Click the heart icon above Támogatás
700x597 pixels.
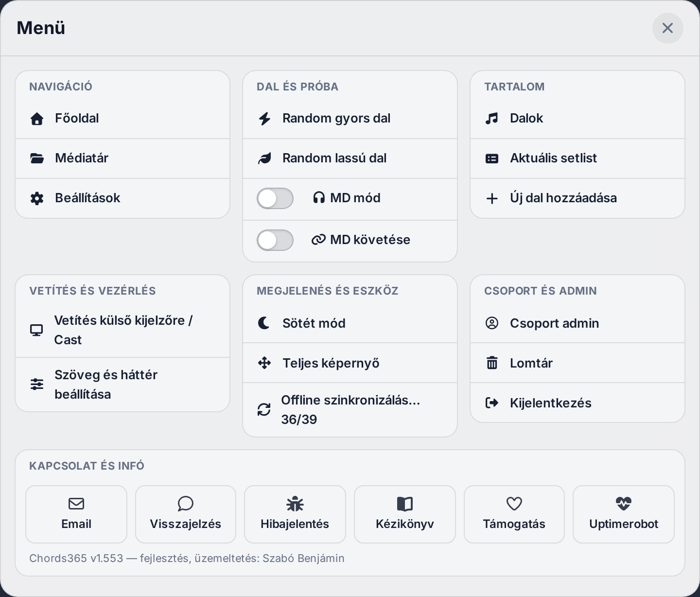[x=514, y=504]
